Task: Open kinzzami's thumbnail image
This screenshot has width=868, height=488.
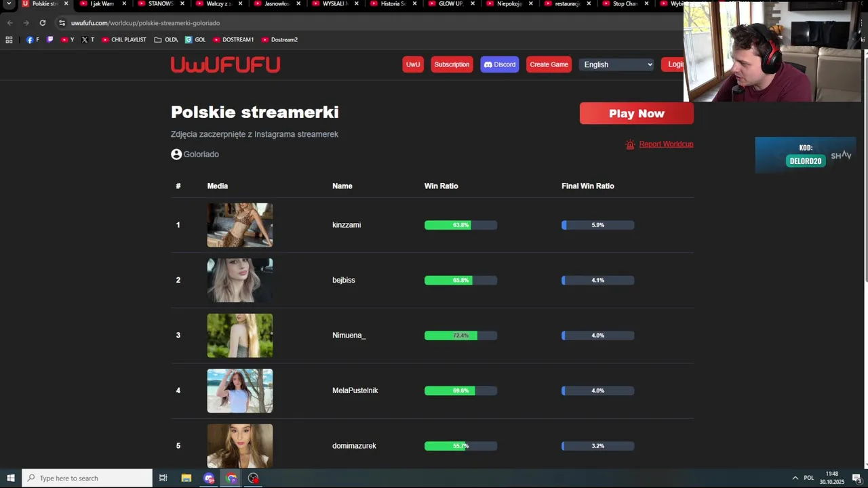Action: point(240,225)
